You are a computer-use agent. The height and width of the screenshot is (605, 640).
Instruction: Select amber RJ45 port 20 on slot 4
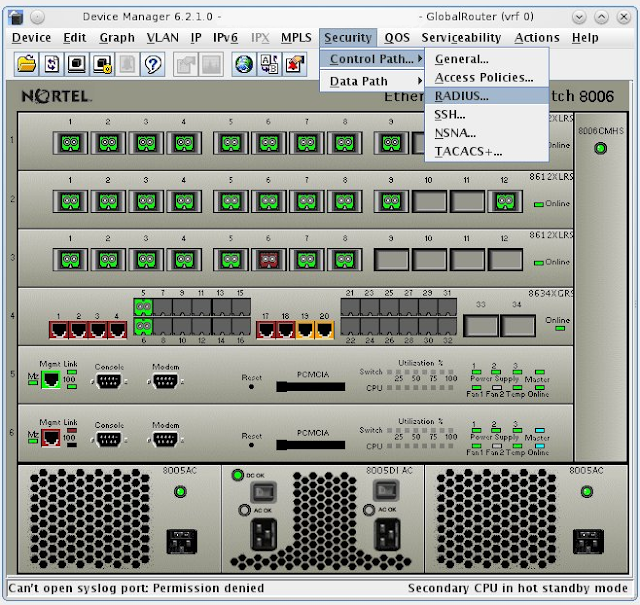[x=324, y=330]
